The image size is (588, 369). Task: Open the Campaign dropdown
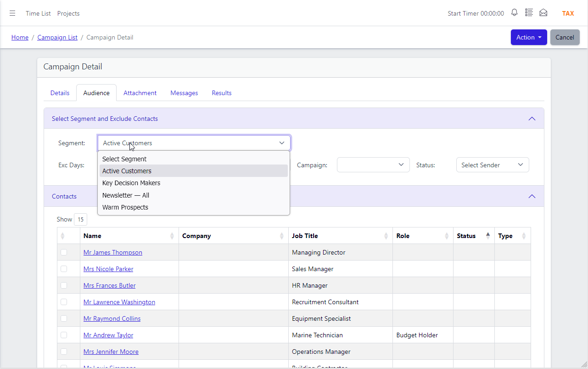click(373, 165)
